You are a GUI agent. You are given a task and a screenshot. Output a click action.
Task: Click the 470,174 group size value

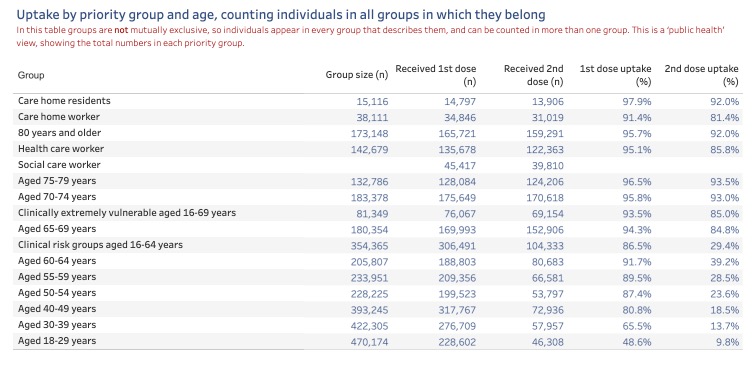369,342
